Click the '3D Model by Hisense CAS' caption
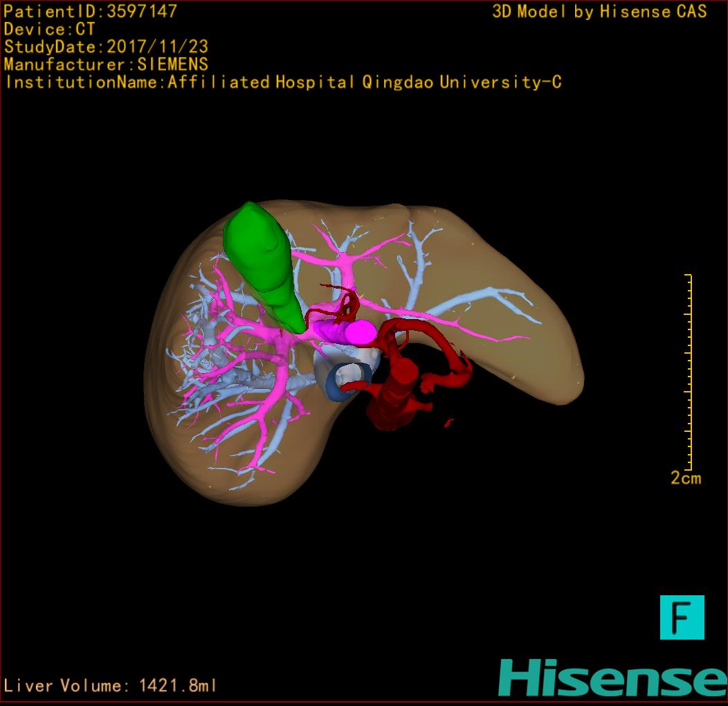This screenshot has height=706, width=728. [599, 12]
